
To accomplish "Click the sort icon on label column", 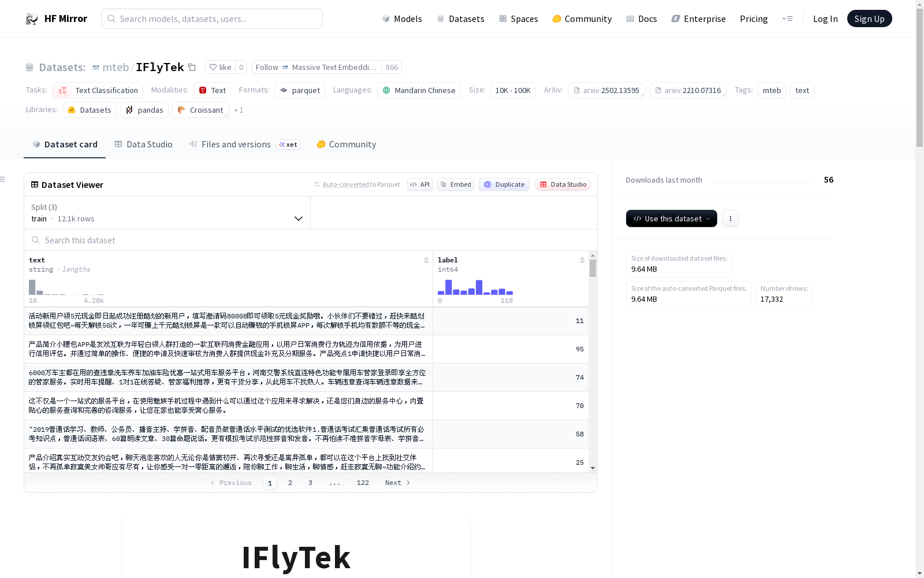I will tap(582, 260).
